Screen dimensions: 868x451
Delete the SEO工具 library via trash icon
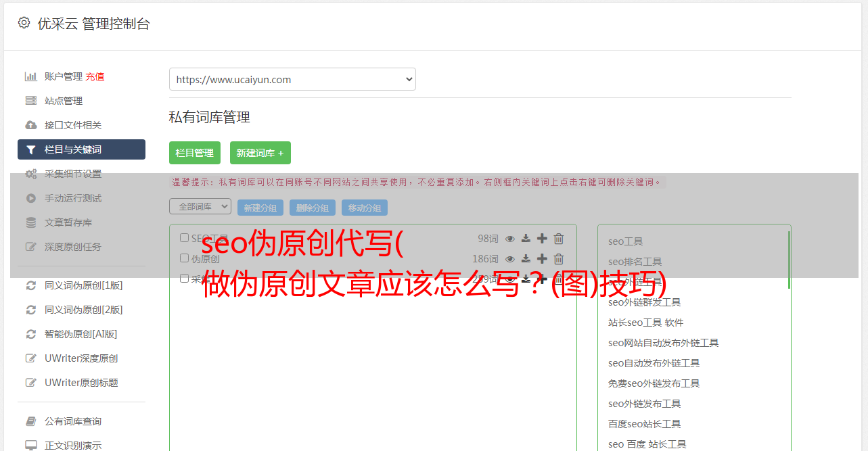pos(559,239)
